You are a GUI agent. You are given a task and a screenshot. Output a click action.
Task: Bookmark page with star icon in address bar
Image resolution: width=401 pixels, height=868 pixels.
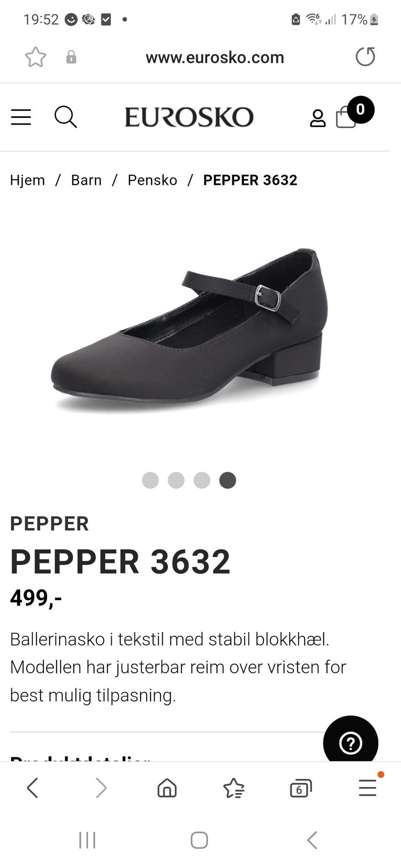point(36,57)
